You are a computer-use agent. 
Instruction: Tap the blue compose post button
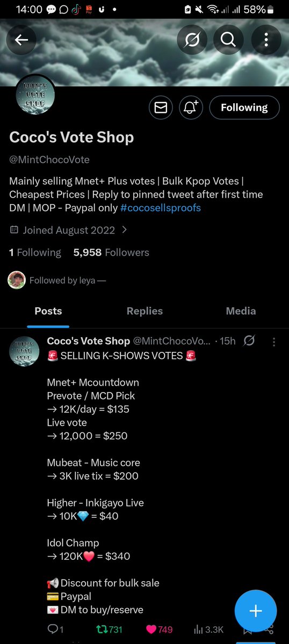point(256,611)
